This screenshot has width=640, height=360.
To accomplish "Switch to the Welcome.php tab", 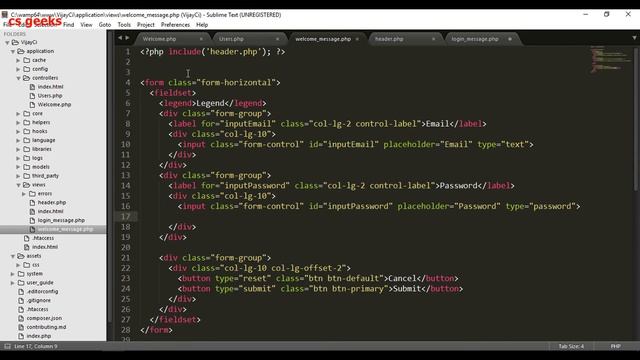I will click(x=160, y=39).
